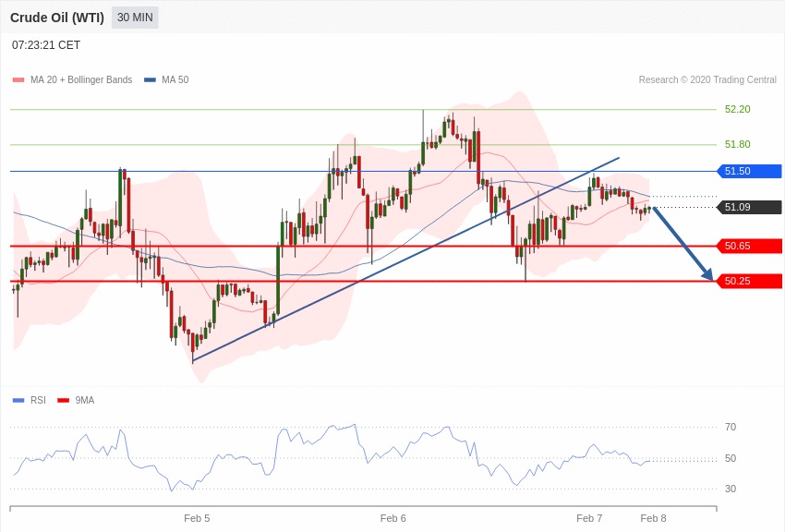This screenshot has width=785, height=532.
Task: Select the Feb 6 date marker
Action: [x=393, y=518]
